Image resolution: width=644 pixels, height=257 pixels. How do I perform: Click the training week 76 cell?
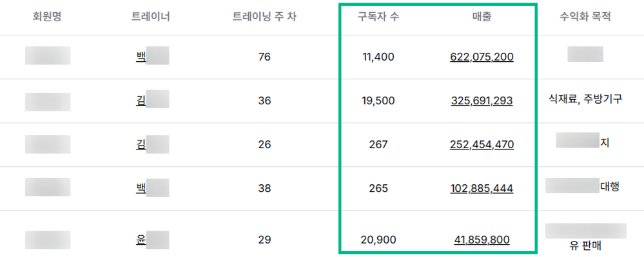pyautogui.click(x=265, y=57)
